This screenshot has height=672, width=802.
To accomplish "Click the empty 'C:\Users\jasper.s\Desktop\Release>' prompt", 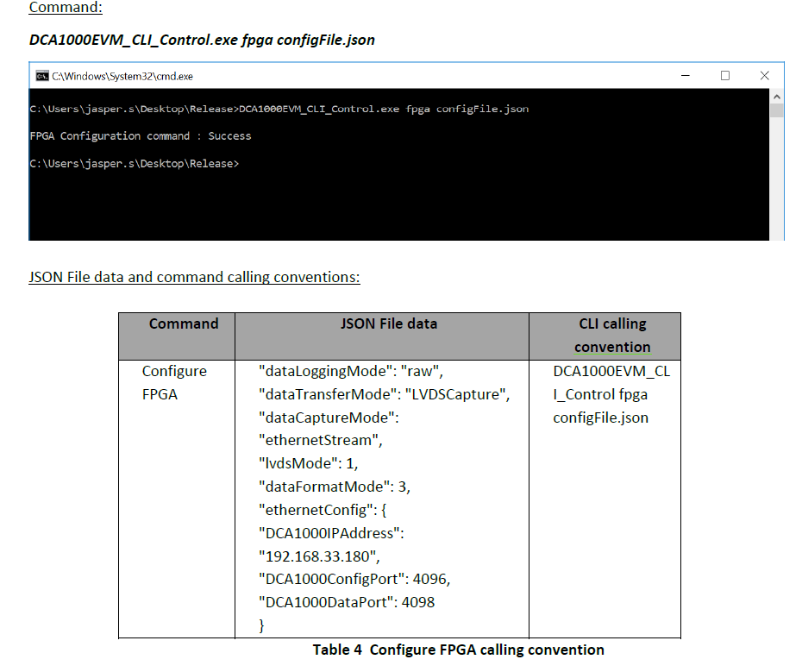I will click(134, 164).
